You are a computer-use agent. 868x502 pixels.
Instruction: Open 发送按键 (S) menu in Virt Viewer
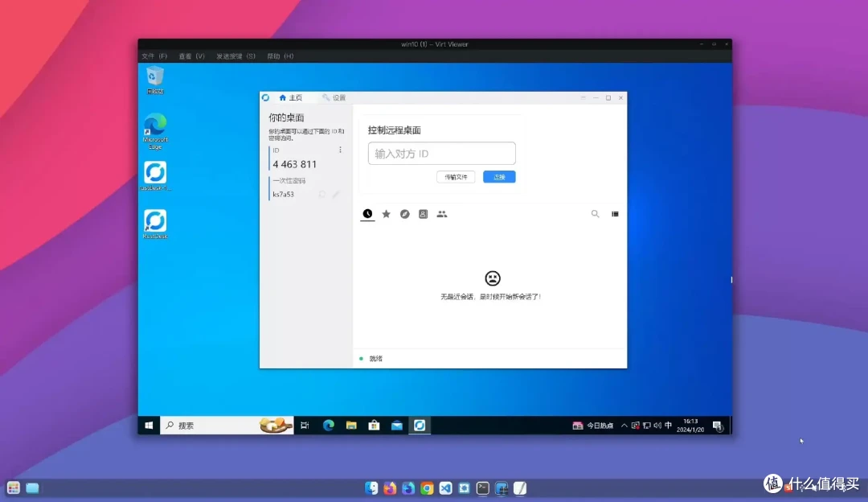coord(235,56)
